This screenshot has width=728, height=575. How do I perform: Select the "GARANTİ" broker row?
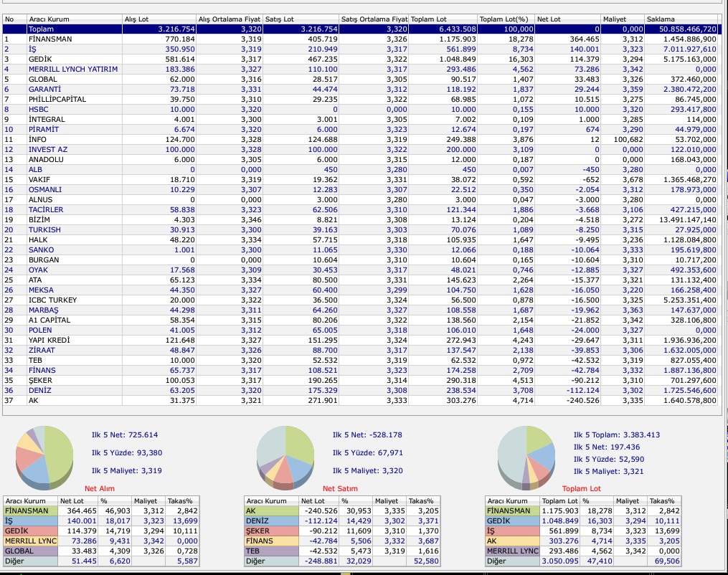(360, 89)
